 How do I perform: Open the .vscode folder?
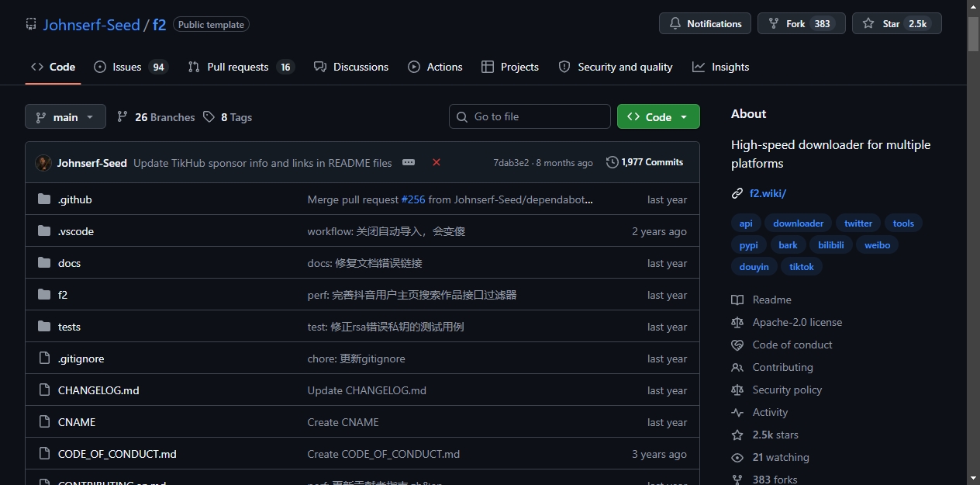[76, 231]
